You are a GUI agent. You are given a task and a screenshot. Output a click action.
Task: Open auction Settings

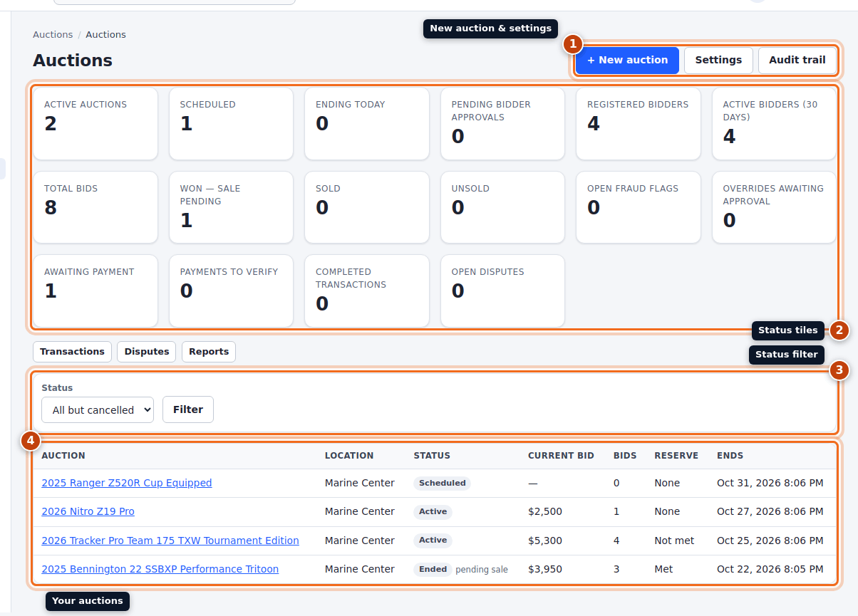click(x=718, y=61)
